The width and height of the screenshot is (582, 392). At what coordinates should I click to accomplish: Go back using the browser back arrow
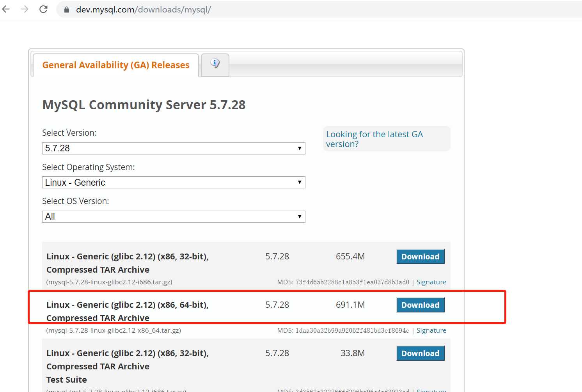click(6, 9)
